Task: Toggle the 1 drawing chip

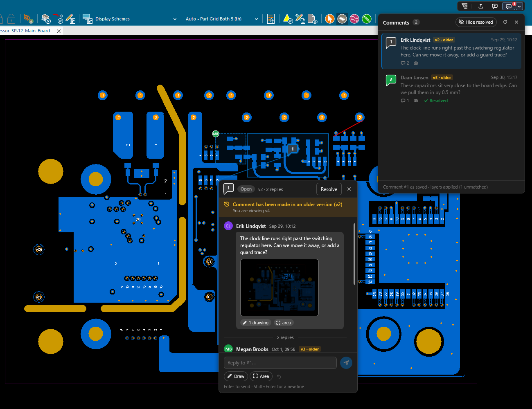Action: click(256, 323)
